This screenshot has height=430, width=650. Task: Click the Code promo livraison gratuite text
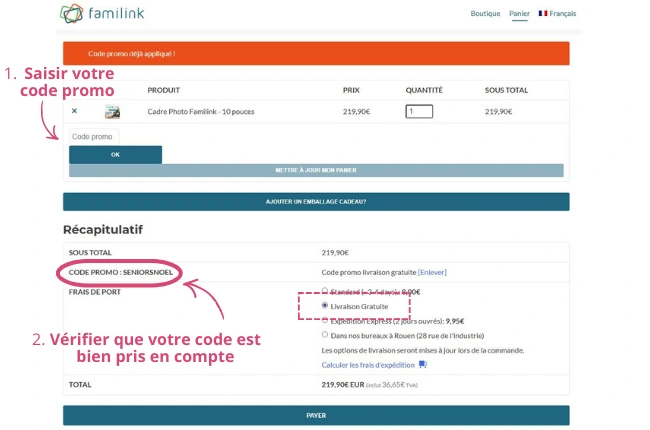click(369, 272)
